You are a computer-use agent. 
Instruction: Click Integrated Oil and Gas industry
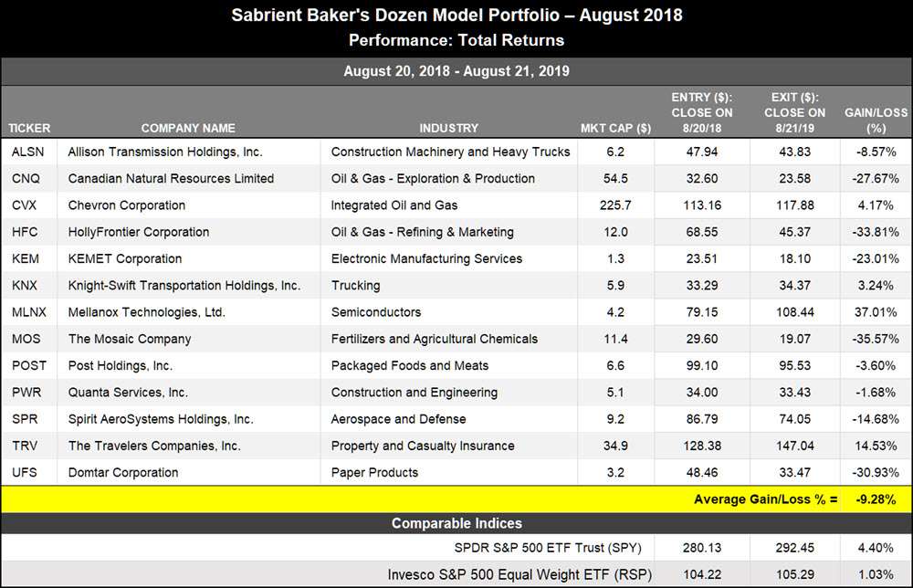(394, 205)
